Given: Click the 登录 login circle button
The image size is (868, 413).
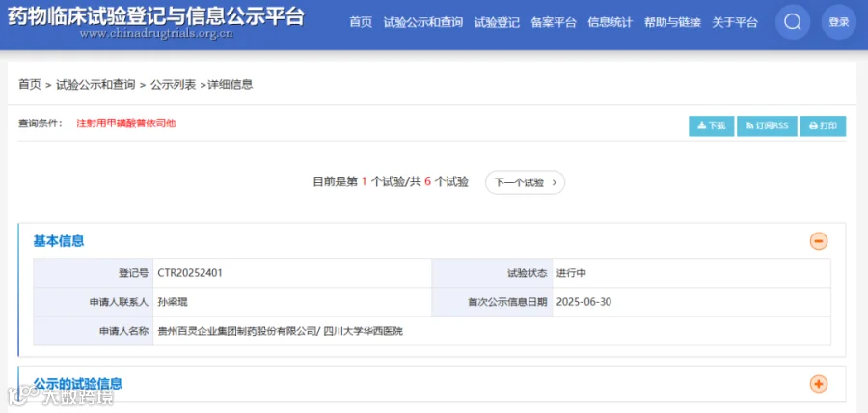Looking at the screenshot, I should pyautogui.click(x=839, y=22).
